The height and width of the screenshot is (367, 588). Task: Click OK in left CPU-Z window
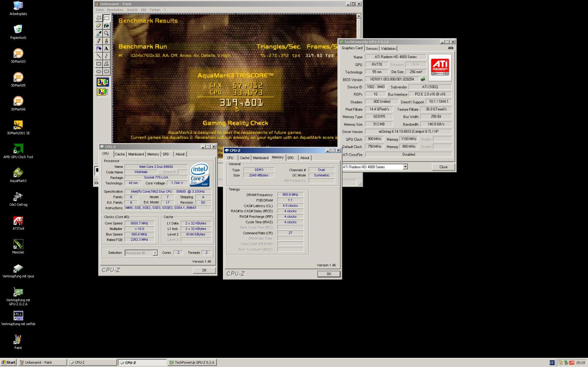click(204, 270)
